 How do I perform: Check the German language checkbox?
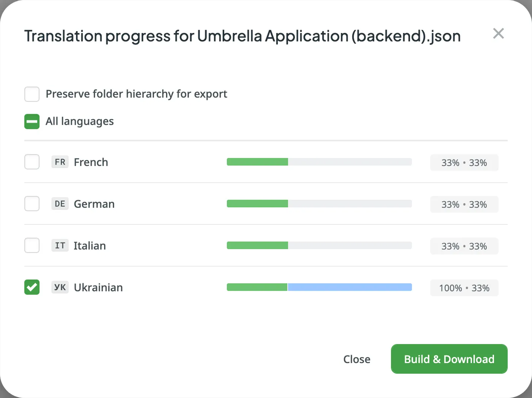[x=32, y=204]
